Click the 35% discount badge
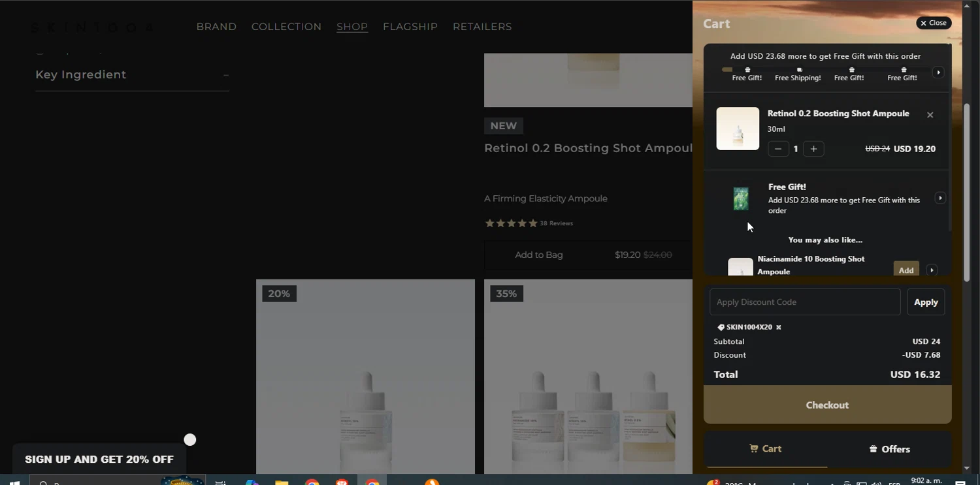Image resolution: width=980 pixels, height=485 pixels. [506, 294]
